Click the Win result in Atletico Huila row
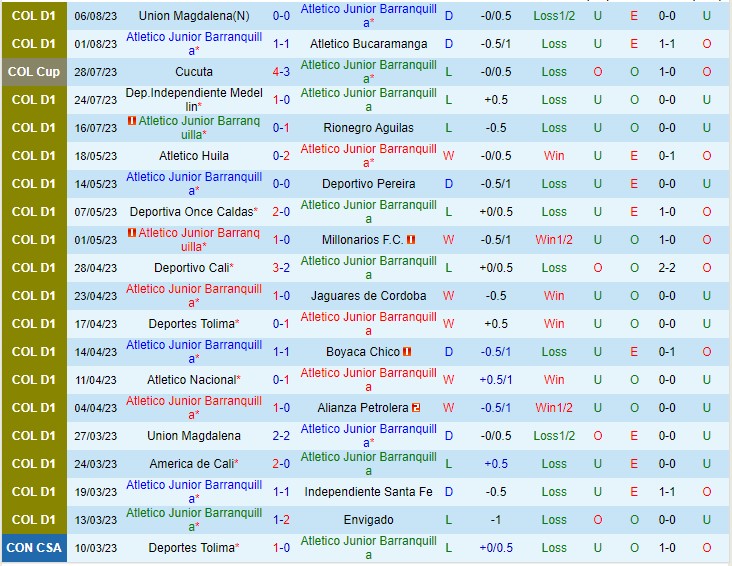Screen dimensions: 732x566 (x=554, y=156)
